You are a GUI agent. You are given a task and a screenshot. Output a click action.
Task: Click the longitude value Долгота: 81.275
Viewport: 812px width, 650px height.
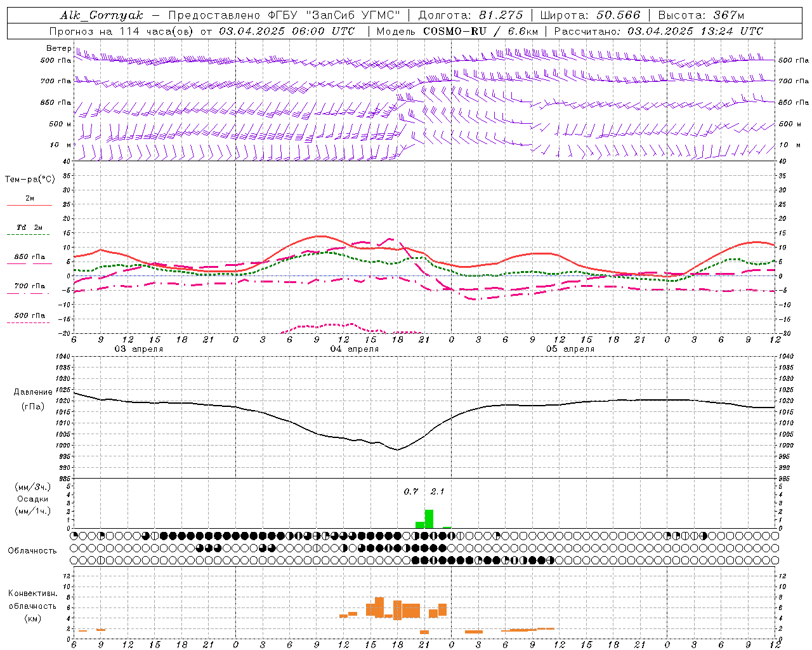471,15
